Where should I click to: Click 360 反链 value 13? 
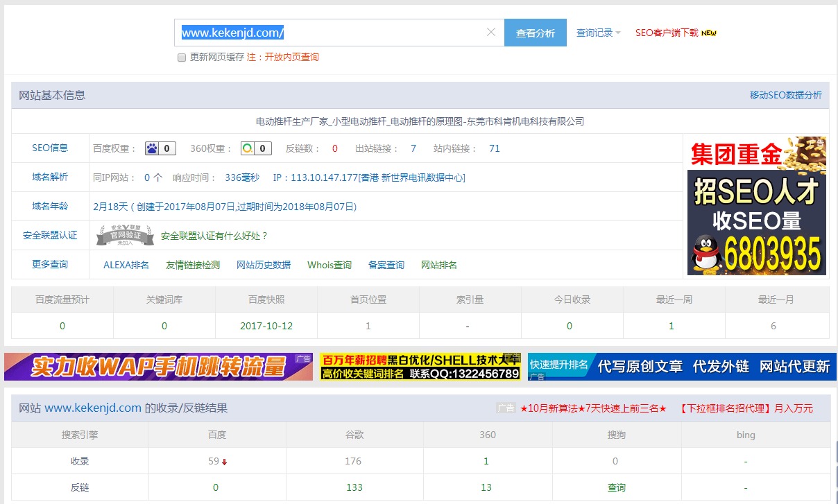486,487
